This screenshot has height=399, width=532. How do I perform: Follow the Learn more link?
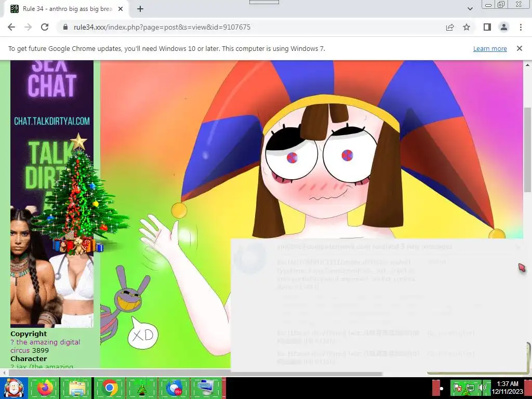(490, 48)
